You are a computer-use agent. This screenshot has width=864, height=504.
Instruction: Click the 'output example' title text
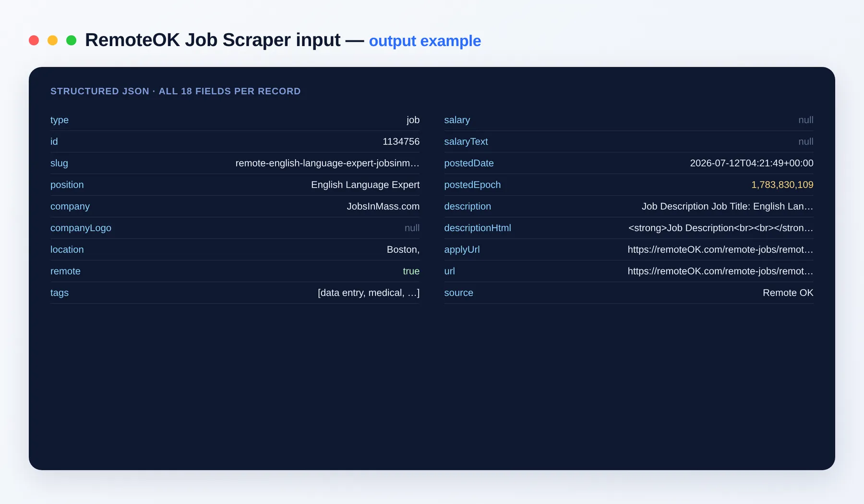425,41
